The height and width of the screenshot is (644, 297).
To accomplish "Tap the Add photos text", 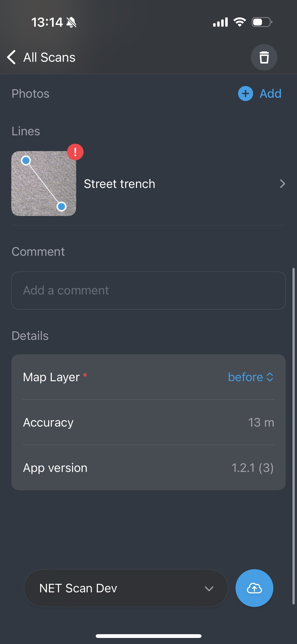I will point(270,94).
